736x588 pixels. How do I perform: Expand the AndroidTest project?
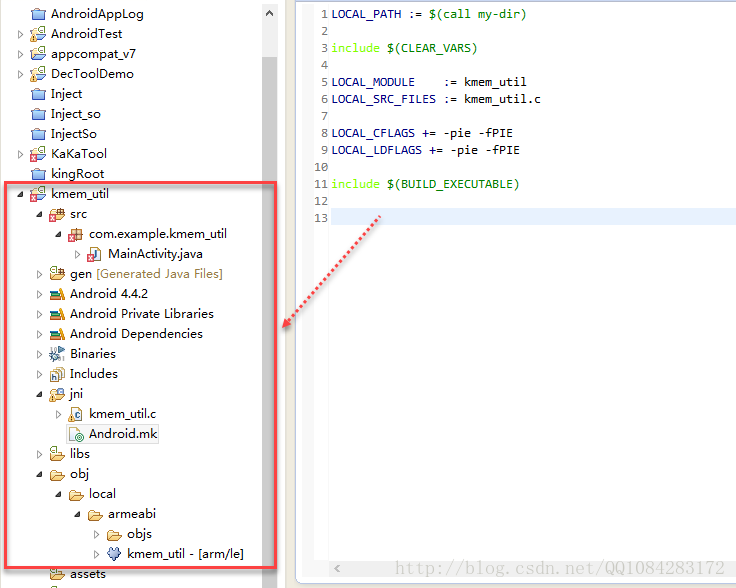[20, 34]
